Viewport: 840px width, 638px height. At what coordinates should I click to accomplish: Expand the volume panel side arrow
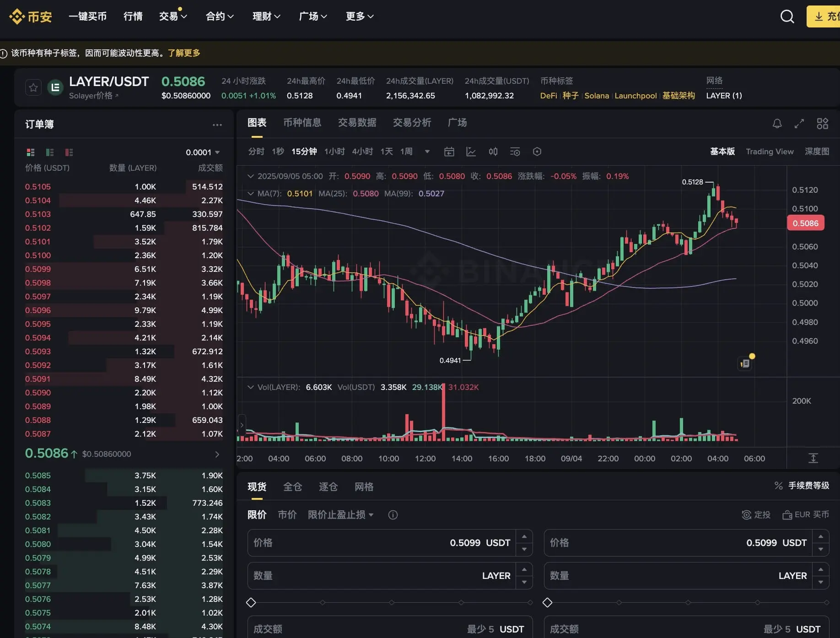tap(242, 425)
